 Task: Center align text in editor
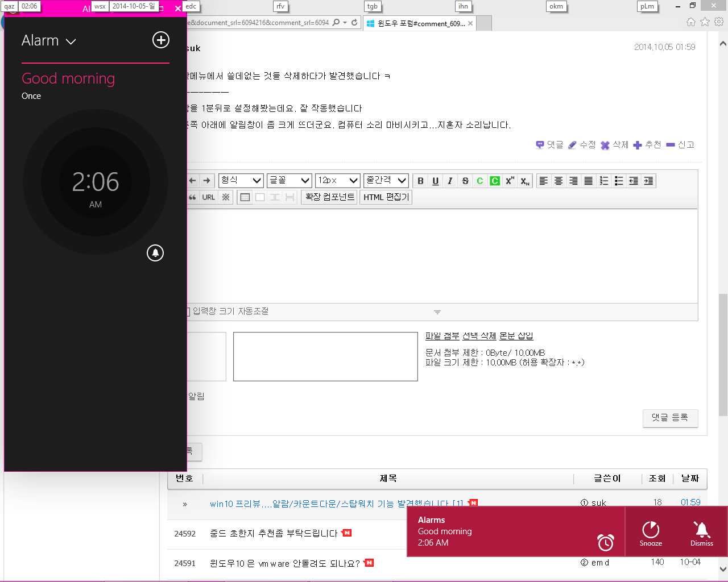[559, 181]
